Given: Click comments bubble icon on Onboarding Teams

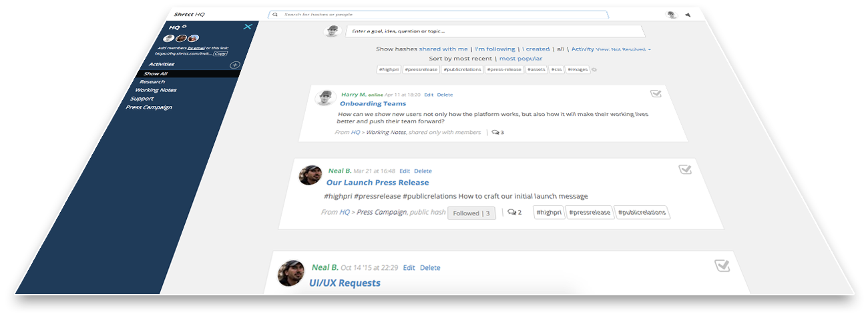Looking at the screenshot, I should tap(495, 132).
